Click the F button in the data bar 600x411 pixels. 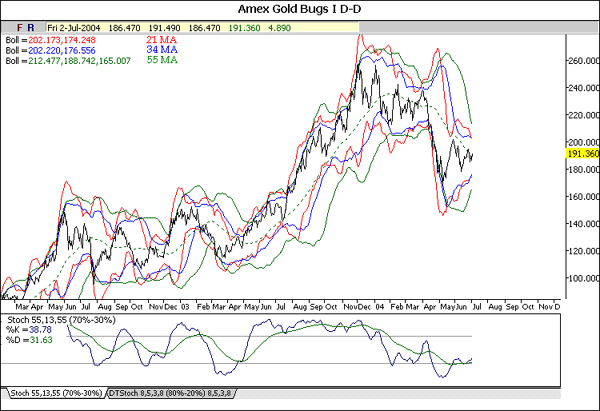pyautogui.click(x=20, y=28)
